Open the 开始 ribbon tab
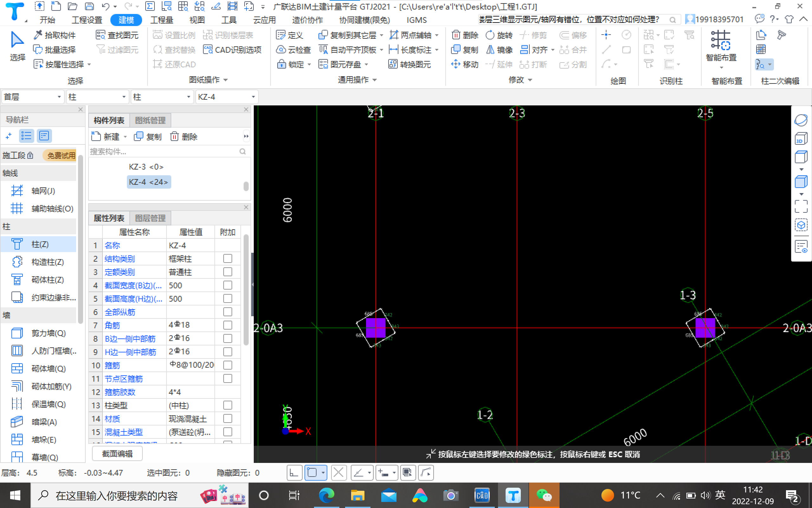The height and width of the screenshot is (508, 812). 47,20
